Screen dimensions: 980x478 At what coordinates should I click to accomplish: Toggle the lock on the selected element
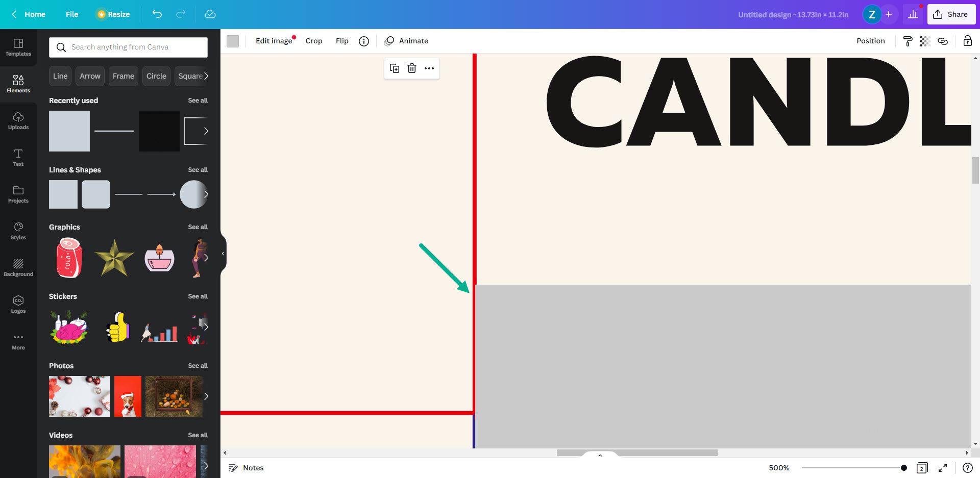point(967,41)
